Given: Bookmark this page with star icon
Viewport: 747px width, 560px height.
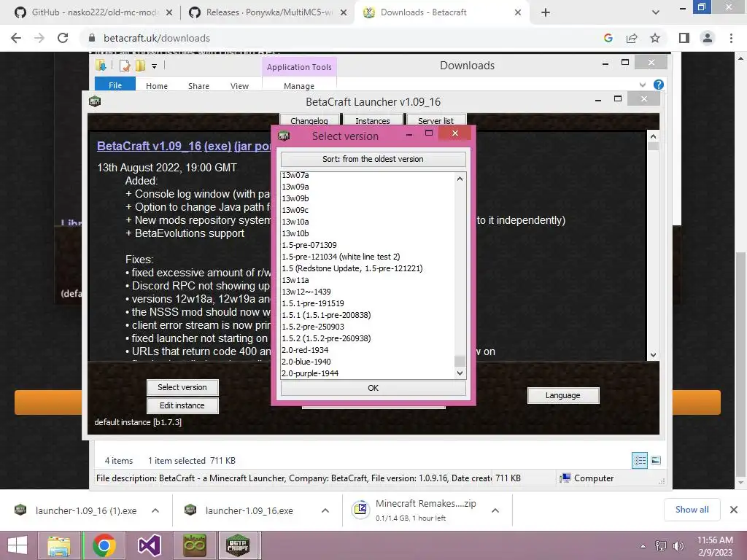Looking at the screenshot, I should click(655, 38).
